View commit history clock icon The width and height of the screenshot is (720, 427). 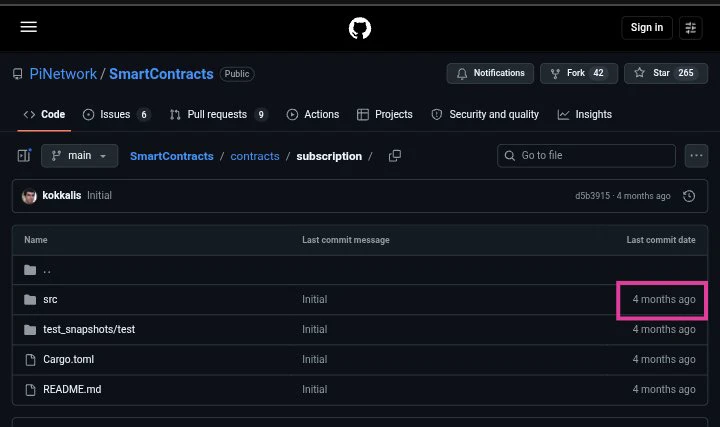click(689, 196)
